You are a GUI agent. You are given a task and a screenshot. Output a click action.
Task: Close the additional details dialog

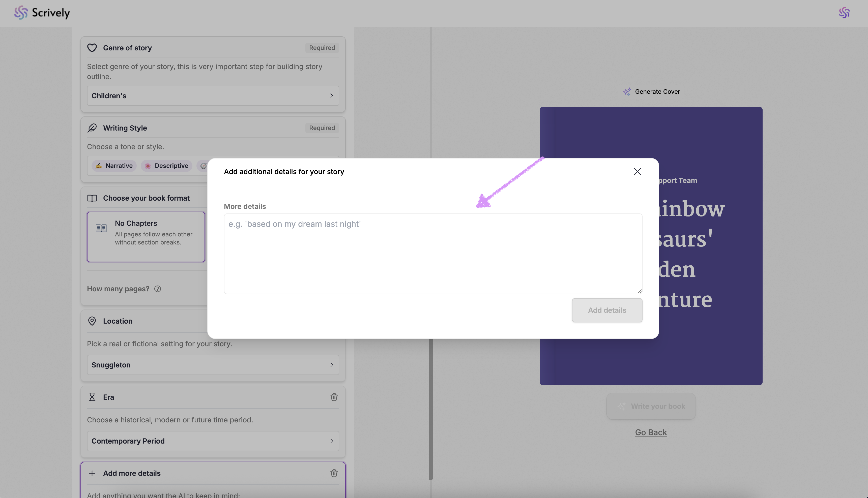point(637,172)
